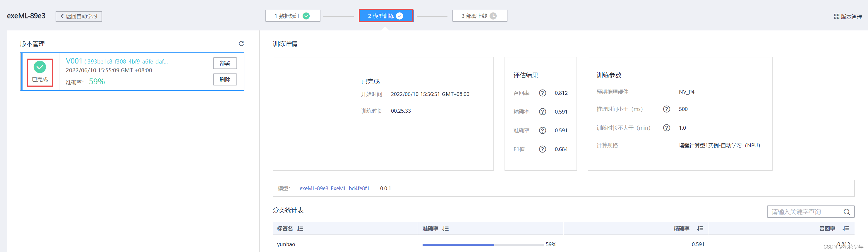Click the 删除 button for V001

[x=225, y=80]
